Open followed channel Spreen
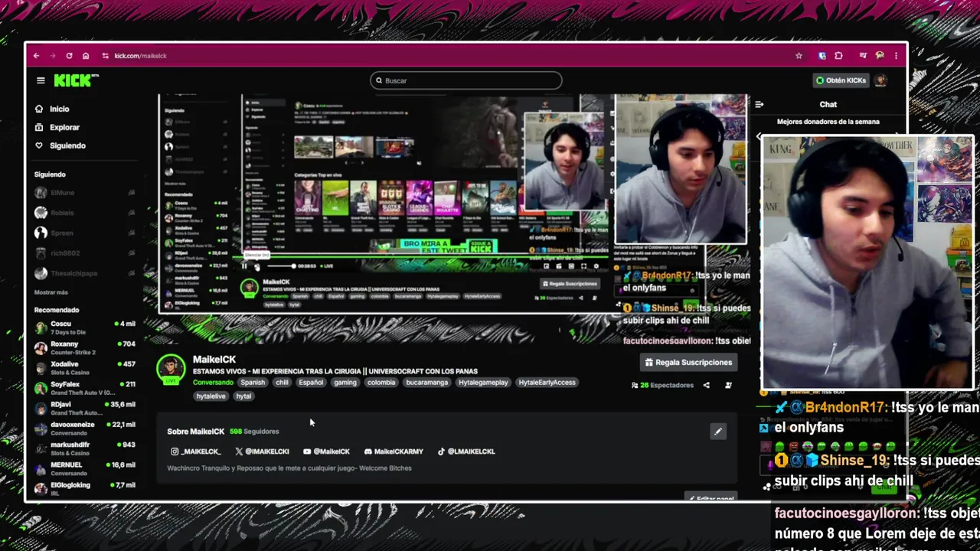This screenshot has height=551, width=980. click(x=84, y=233)
